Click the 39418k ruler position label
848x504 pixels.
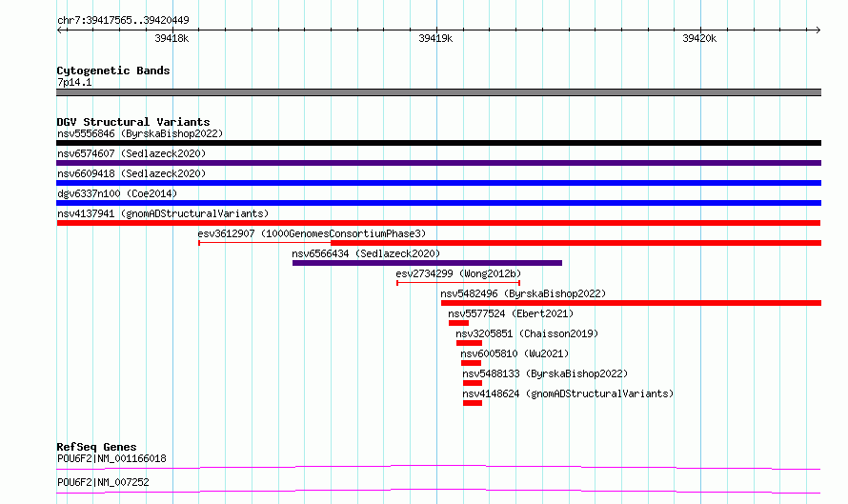[x=172, y=38]
